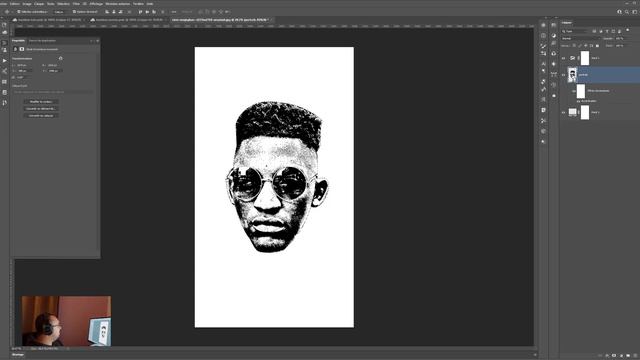Hide the selected portrait smart object layer
This screenshot has height=360, width=640.
tap(563, 75)
